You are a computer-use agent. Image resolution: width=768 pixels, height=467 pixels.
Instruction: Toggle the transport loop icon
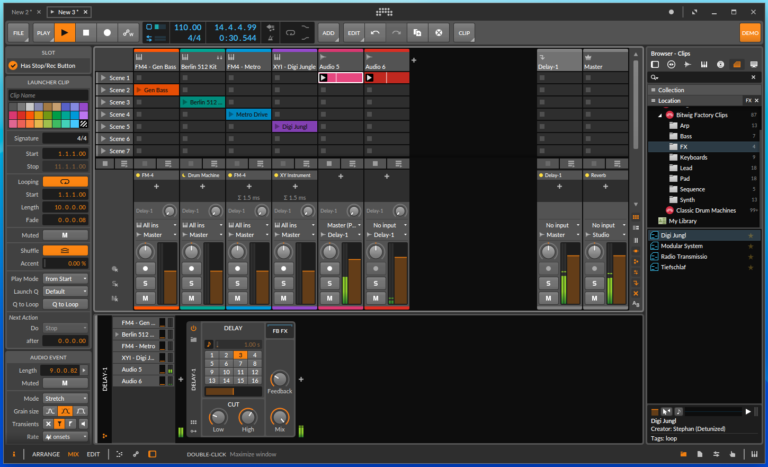[290, 33]
